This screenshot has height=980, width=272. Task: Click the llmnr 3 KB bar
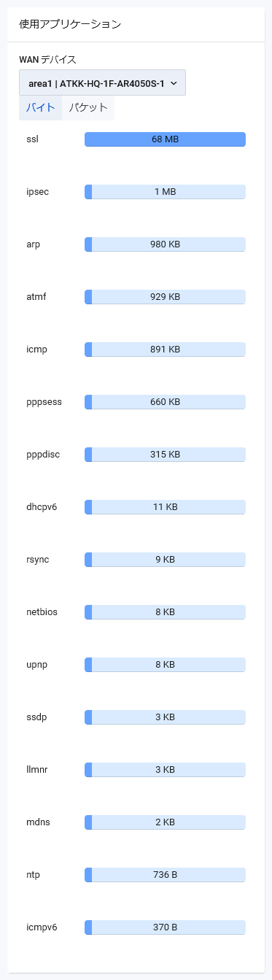click(x=165, y=770)
